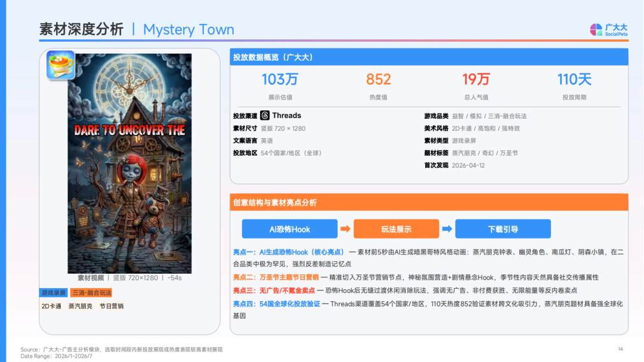Screen dimensions: 644x362
Task: Click the 总人气值 label
Action: [x=476, y=97]
